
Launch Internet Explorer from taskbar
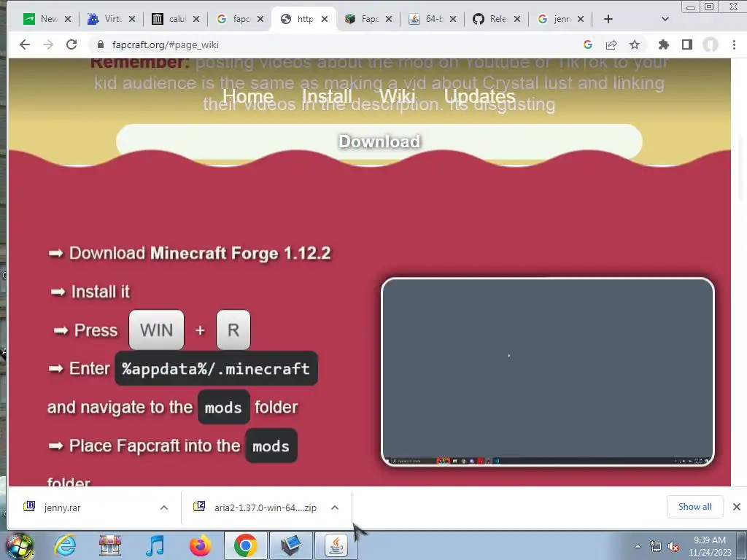[65, 545]
